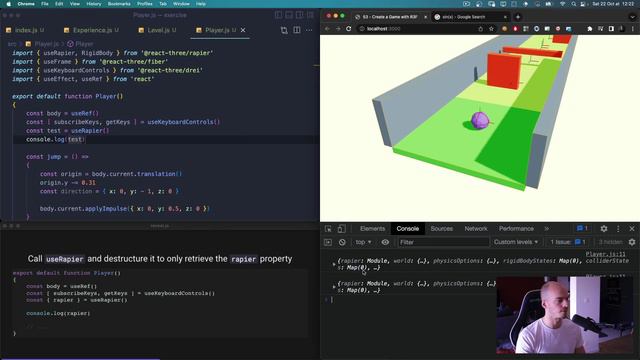The height and width of the screenshot is (360, 640).
Task: Select the Create a Game with R3F tab
Action: coord(390,17)
